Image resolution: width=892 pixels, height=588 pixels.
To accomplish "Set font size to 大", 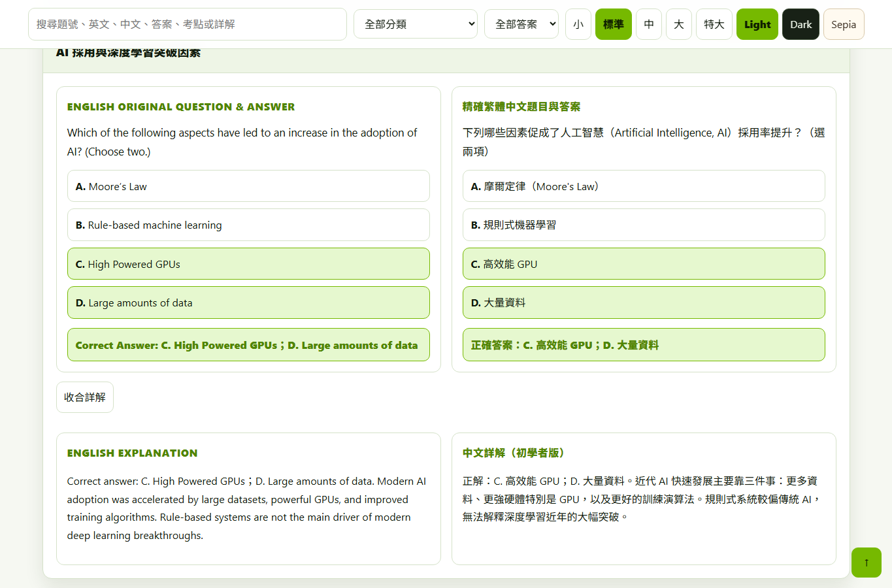I will (679, 24).
